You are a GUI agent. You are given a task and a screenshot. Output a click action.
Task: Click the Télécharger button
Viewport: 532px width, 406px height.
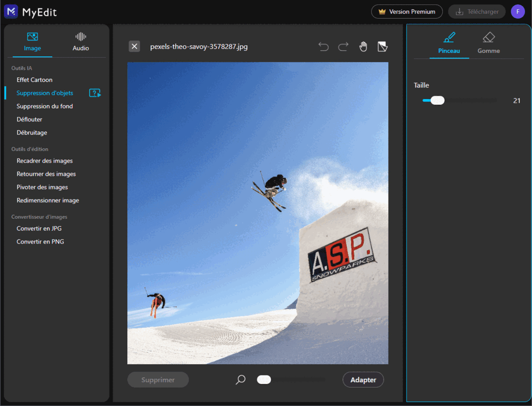point(477,12)
